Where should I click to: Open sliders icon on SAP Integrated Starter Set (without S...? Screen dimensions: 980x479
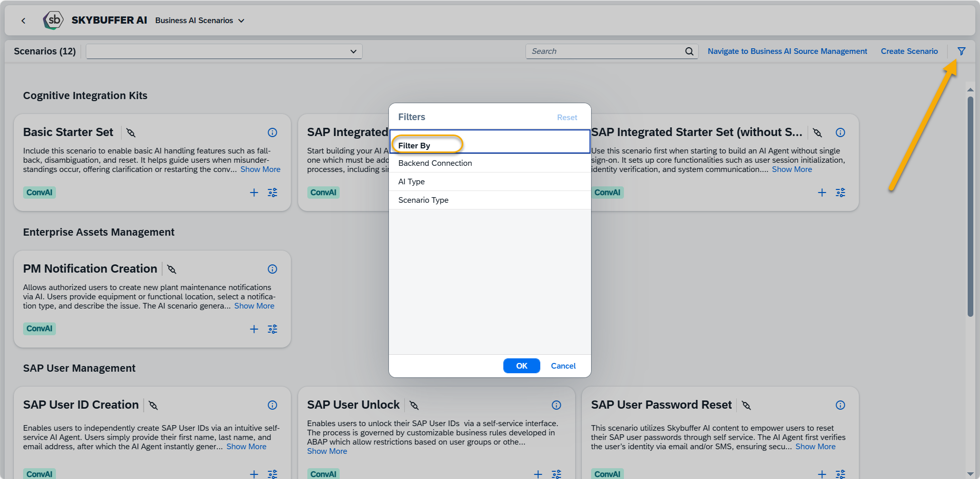coord(840,193)
